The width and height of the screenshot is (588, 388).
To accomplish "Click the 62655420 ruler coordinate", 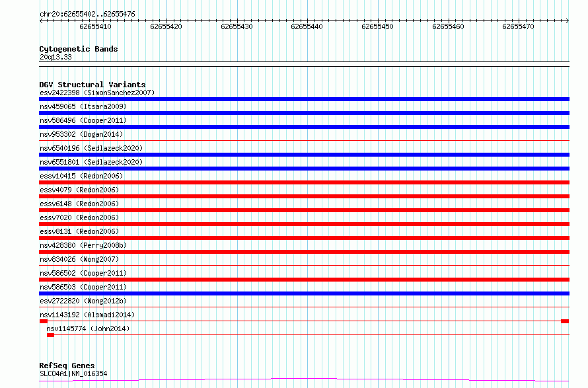I will pyautogui.click(x=166, y=26).
